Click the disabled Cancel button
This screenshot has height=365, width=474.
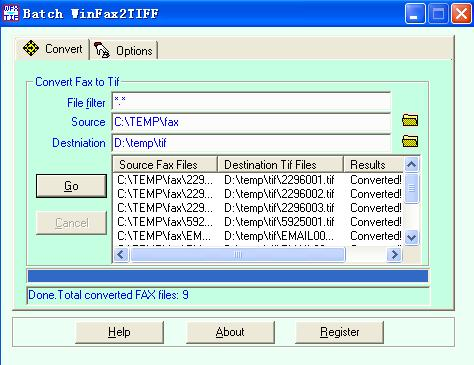(x=71, y=223)
